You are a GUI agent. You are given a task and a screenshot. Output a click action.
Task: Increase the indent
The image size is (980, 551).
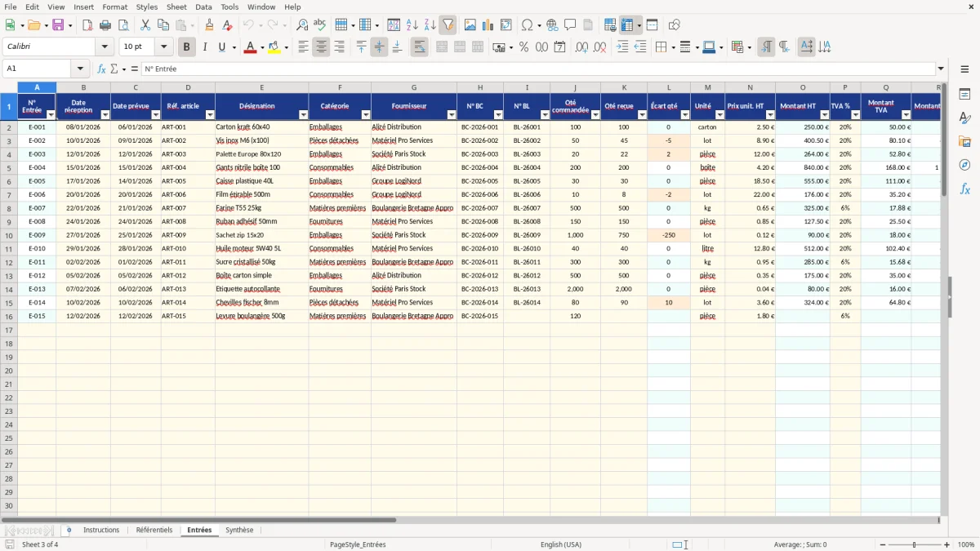pyautogui.click(x=622, y=47)
